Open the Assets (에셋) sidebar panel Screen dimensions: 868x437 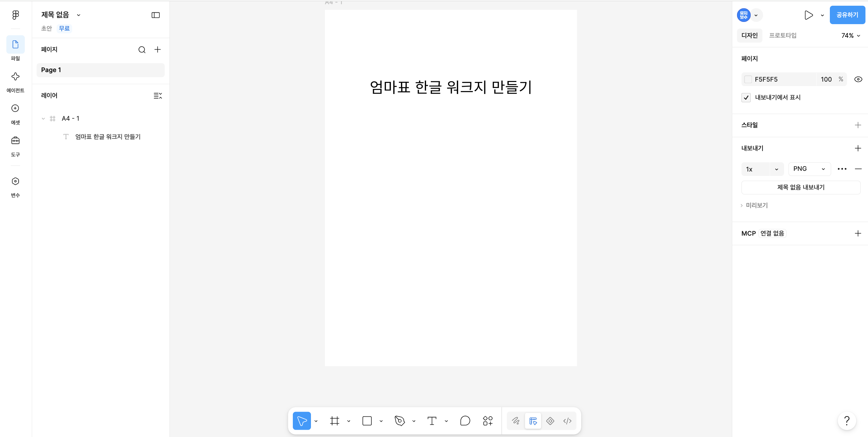click(16, 108)
